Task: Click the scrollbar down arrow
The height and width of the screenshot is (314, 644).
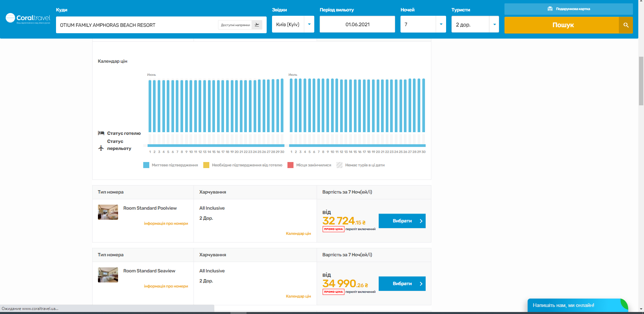Action: 641,309
